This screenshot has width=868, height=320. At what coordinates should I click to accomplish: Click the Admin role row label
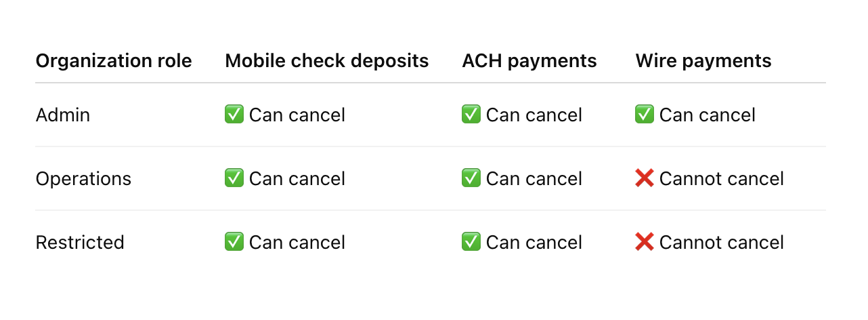[63, 115]
